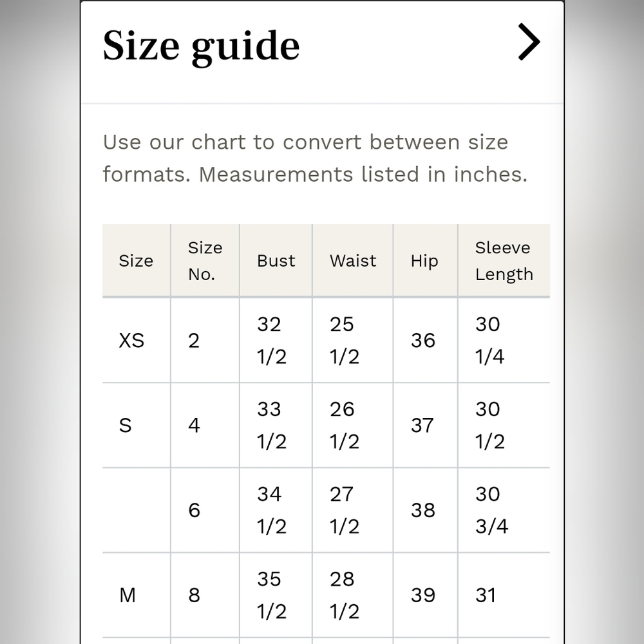This screenshot has width=644, height=644.
Task: Click sleeve length 30 3/4 cell
Action: (x=504, y=510)
